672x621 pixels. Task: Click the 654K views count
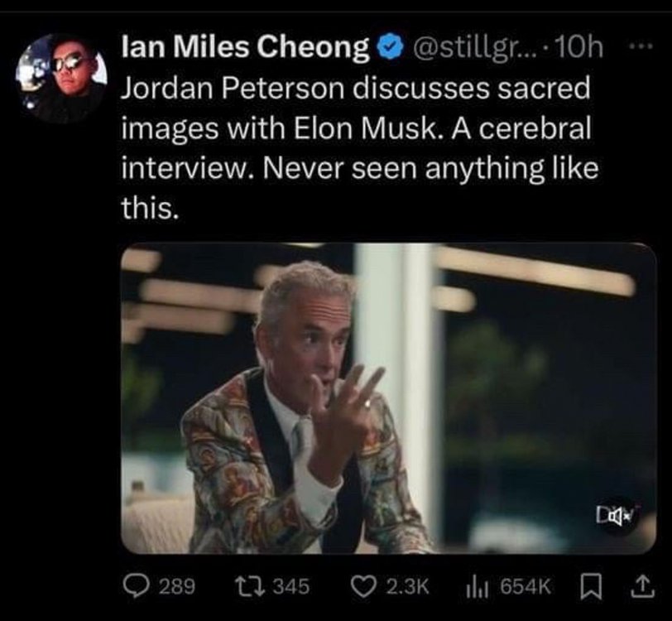[x=526, y=587]
